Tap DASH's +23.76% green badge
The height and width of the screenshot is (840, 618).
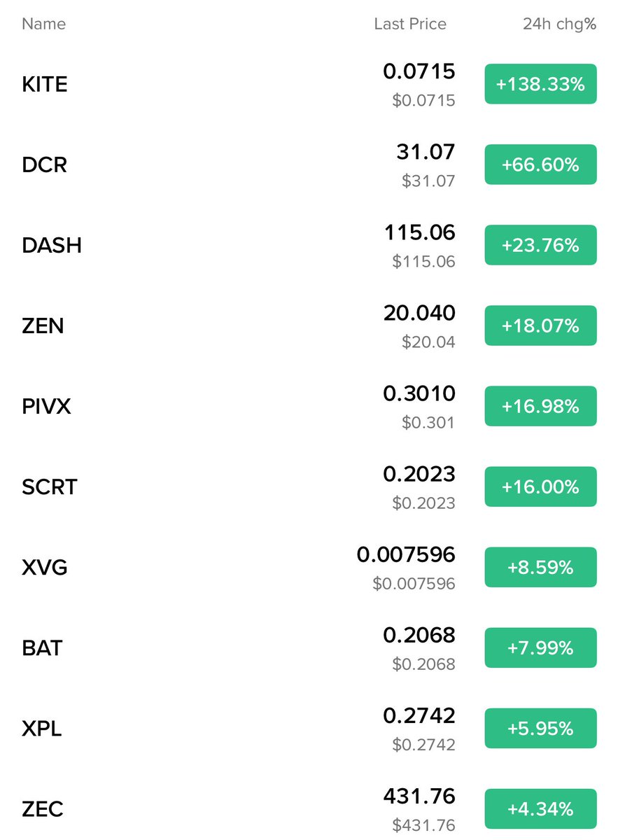(x=540, y=246)
